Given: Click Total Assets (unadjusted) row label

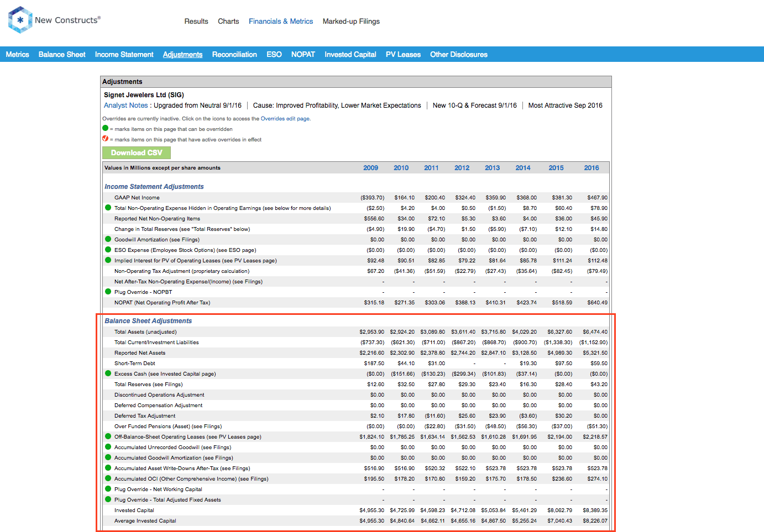Looking at the screenshot, I should [145, 332].
